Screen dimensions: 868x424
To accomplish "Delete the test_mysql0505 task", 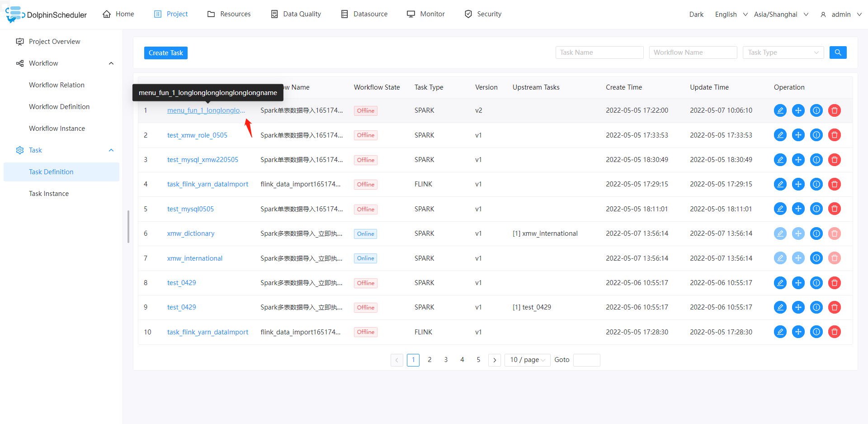I will pos(835,209).
